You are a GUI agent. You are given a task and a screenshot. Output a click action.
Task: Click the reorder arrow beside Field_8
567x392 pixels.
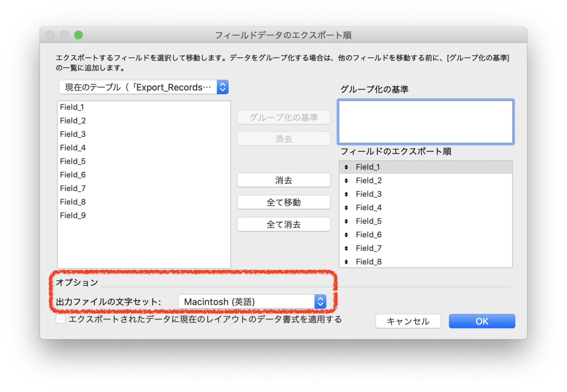click(x=347, y=261)
